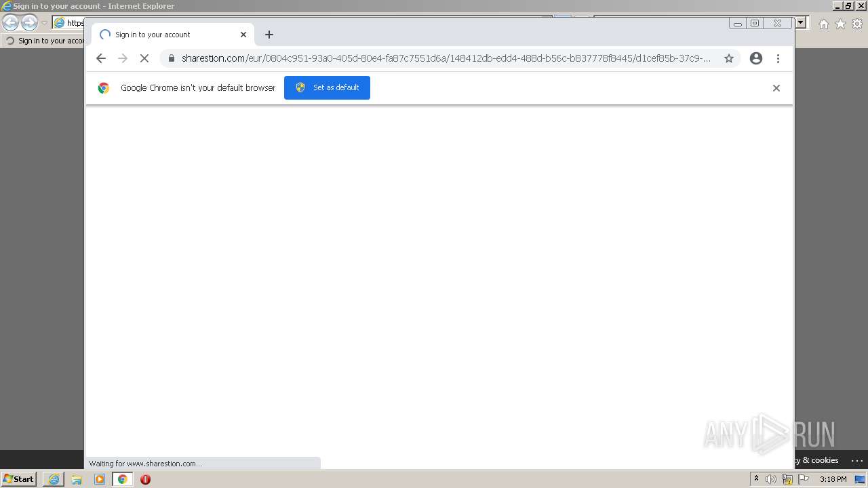Click 'Set as default' button
This screenshot has height=488, width=868.
327,87
